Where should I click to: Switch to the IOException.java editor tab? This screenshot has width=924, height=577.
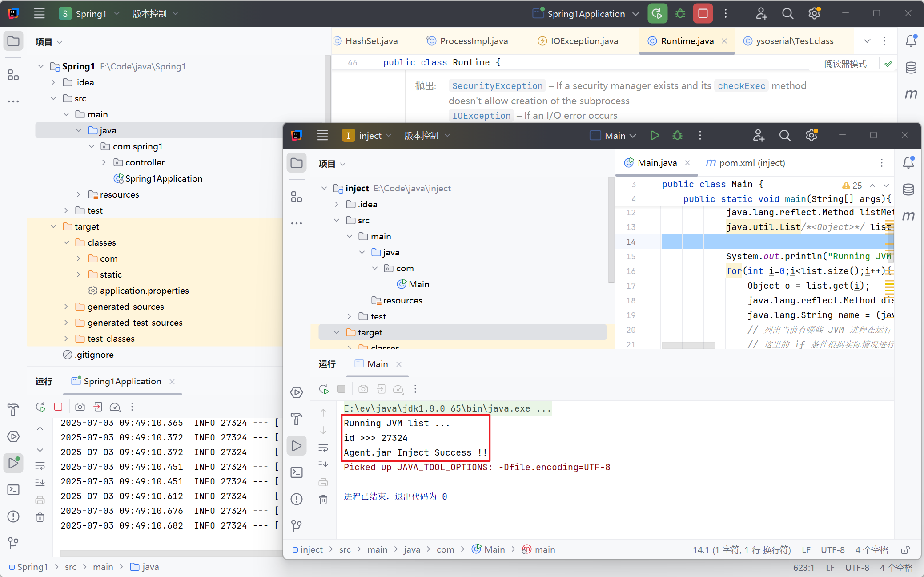[578, 41]
